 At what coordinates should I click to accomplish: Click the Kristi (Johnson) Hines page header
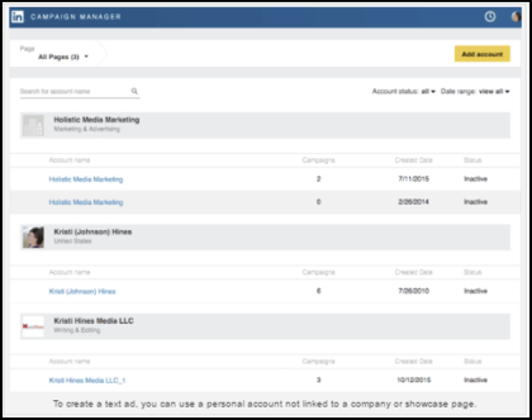tap(265, 237)
